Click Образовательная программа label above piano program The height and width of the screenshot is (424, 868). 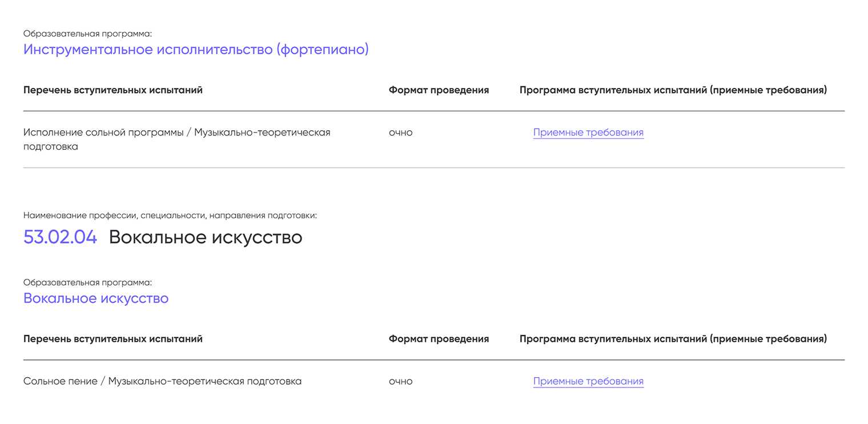(87, 34)
